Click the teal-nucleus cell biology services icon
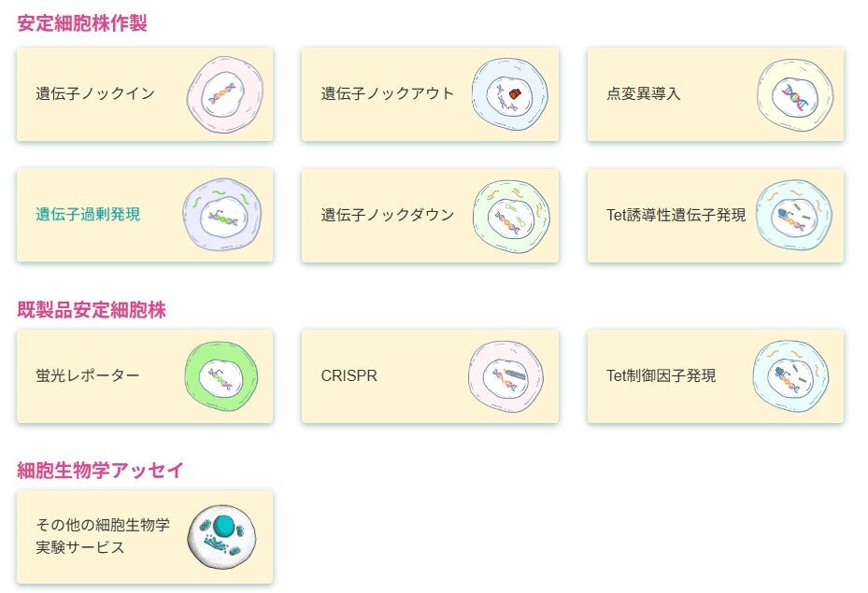This screenshot has height=593, width=868. pyautogui.click(x=221, y=537)
